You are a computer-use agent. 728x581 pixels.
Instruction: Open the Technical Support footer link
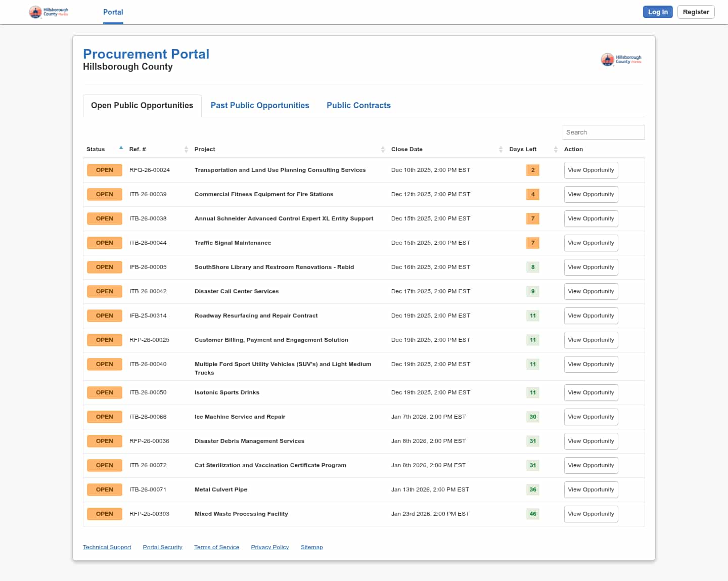[107, 547]
